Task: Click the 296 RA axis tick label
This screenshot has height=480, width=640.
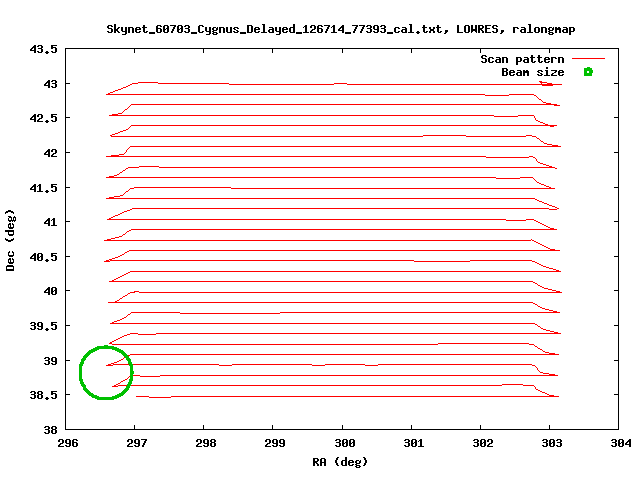Action: (x=68, y=443)
